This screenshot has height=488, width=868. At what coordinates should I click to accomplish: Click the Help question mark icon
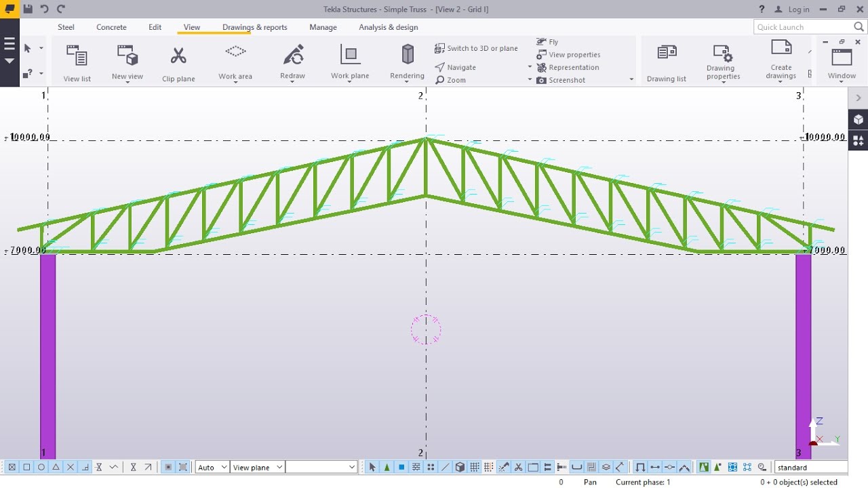762,9
